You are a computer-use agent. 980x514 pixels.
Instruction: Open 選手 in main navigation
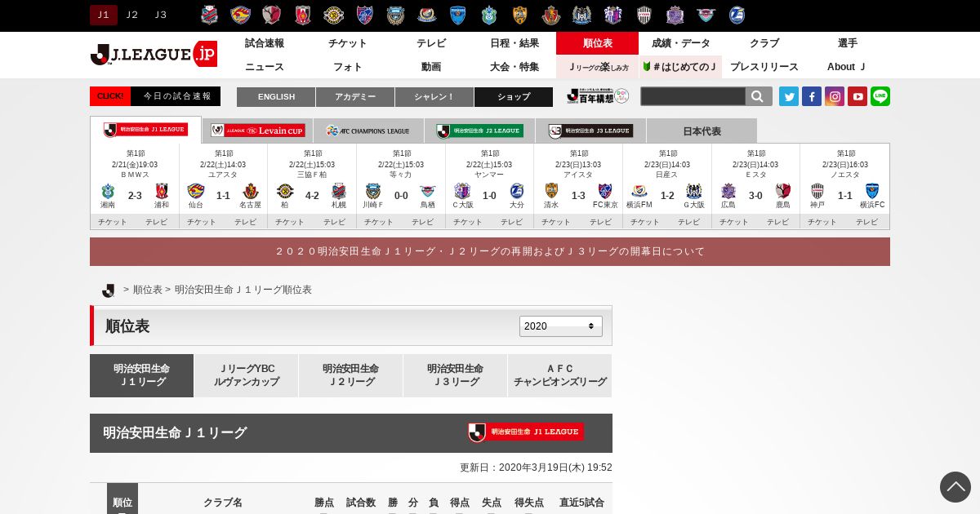(848, 43)
